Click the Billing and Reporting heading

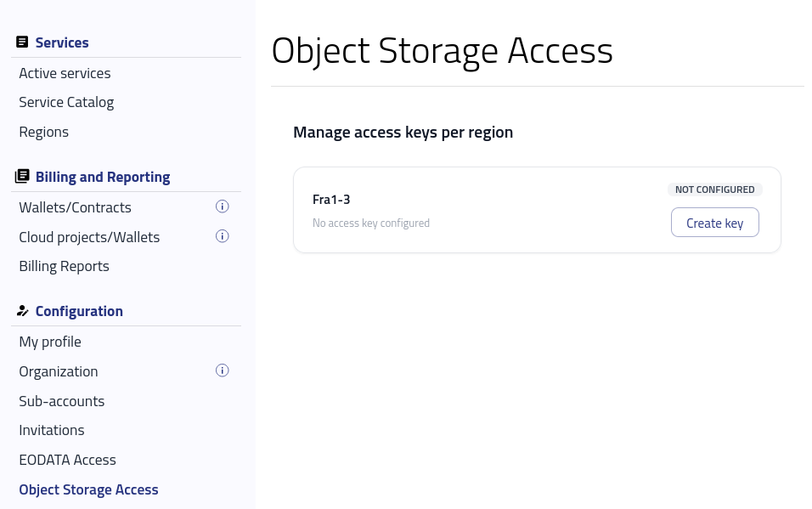[103, 178]
